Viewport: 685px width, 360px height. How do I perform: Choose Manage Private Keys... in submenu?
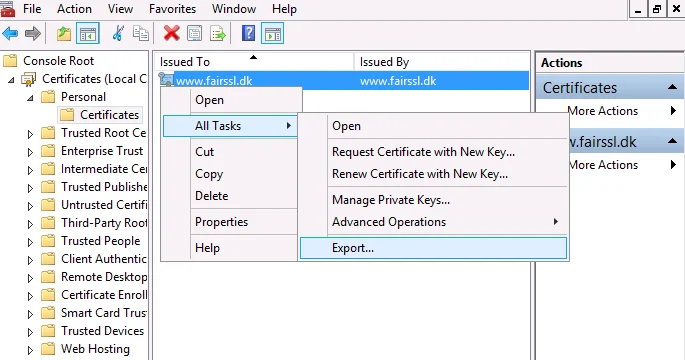433,200
